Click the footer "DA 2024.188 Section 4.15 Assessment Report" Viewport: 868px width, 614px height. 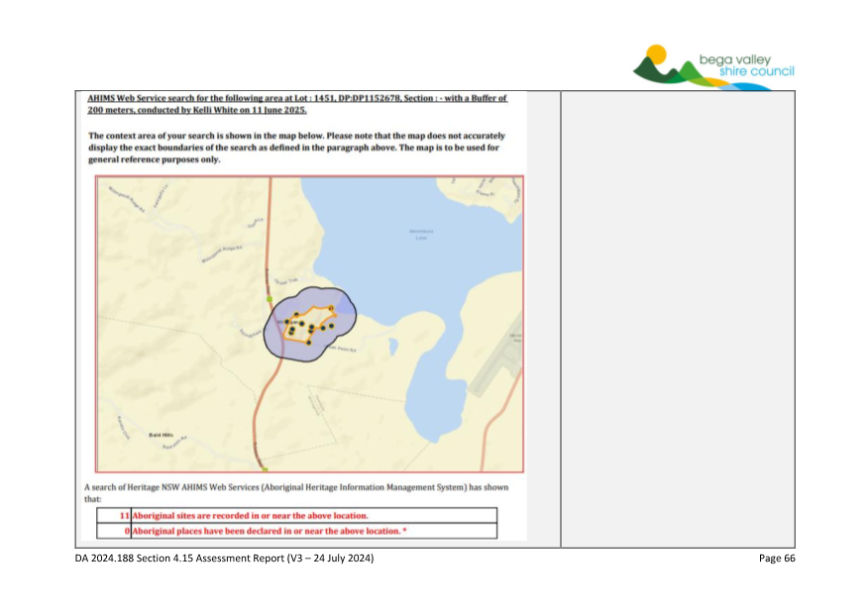tap(224, 559)
